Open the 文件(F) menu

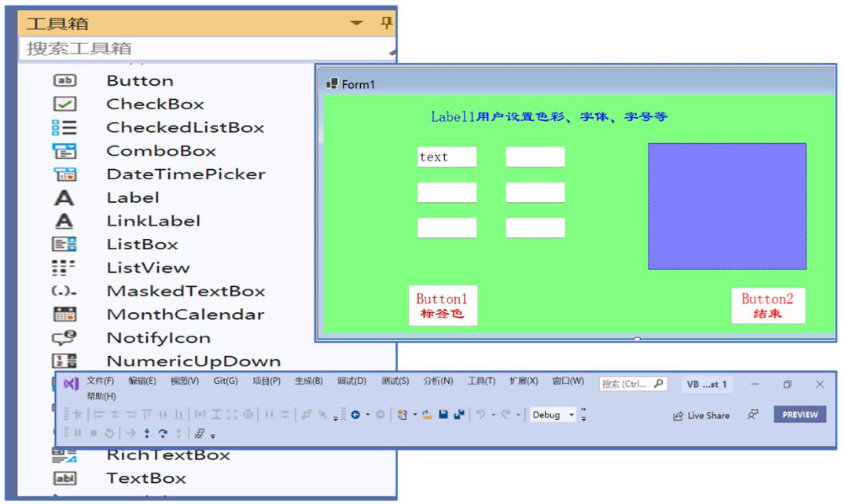[x=101, y=381]
